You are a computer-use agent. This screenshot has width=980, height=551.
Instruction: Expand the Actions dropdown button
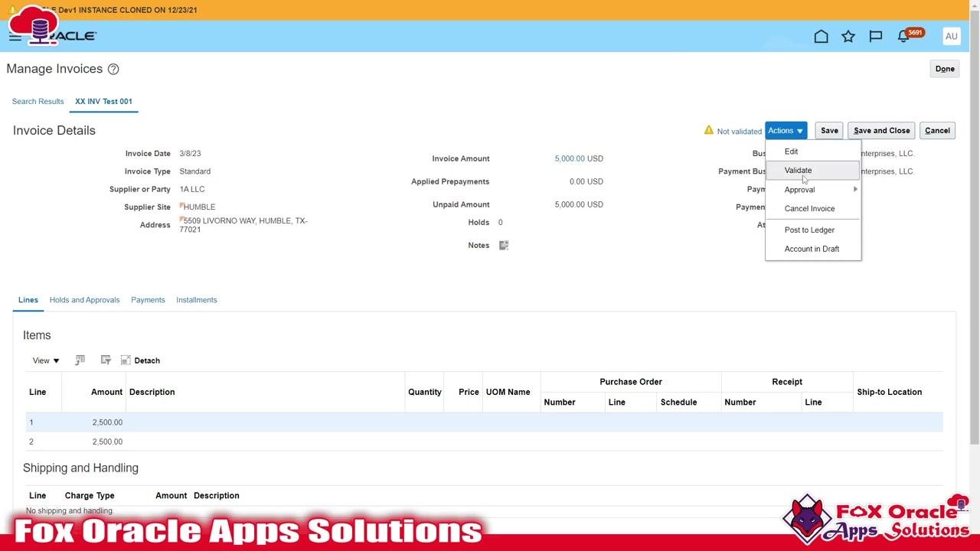pyautogui.click(x=786, y=130)
